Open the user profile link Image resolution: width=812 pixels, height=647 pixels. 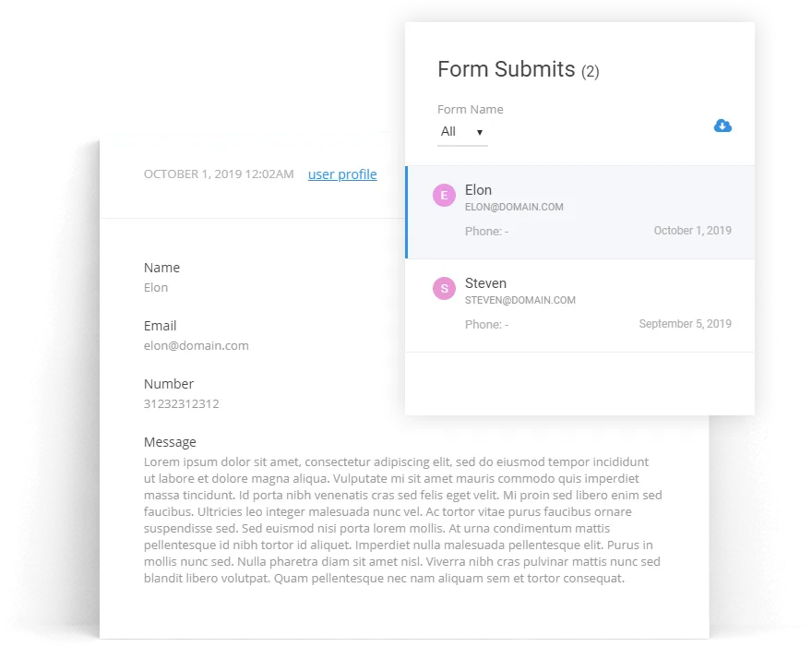(x=342, y=174)
